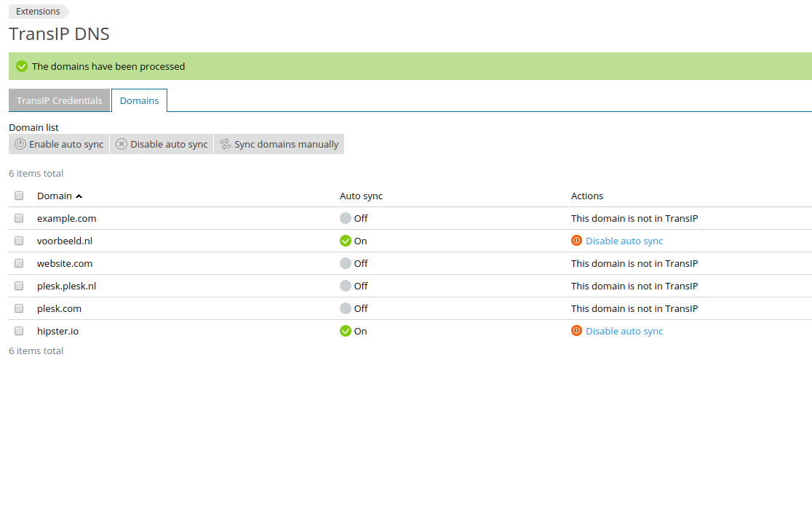Viewport: 812px width, 525px height.
Task: Click the voorbeeld.nl domain name
Action: (x=65, y=241)
